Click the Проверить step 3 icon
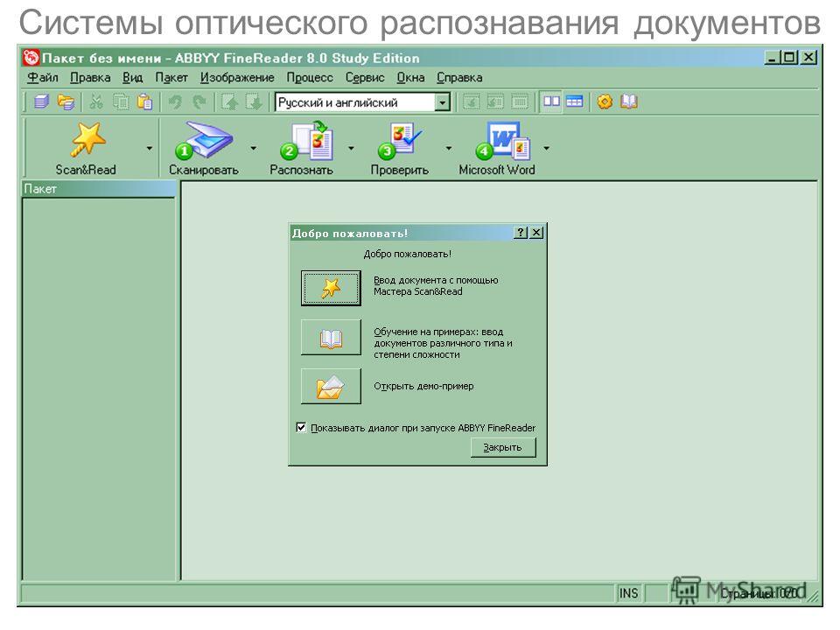Image resolution: width=840 pixels, height=630 pixels. click(x=400, y=140)
